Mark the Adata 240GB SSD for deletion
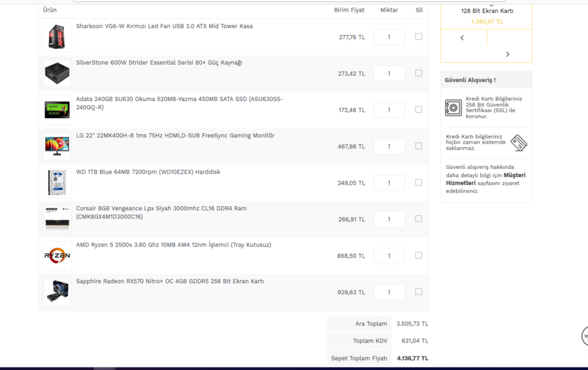The height and width of the screenshot is (370, 588). click(419, 110)
